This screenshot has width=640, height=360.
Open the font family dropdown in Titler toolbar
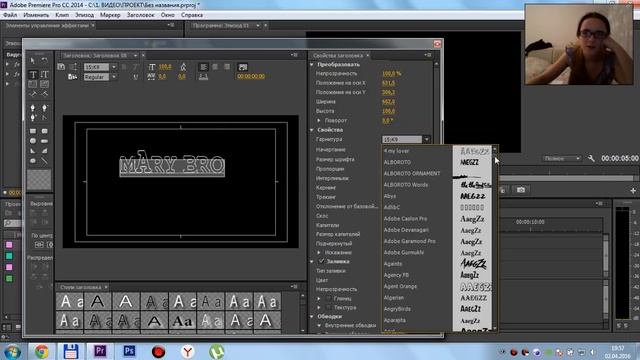click(x=114, y=67)
